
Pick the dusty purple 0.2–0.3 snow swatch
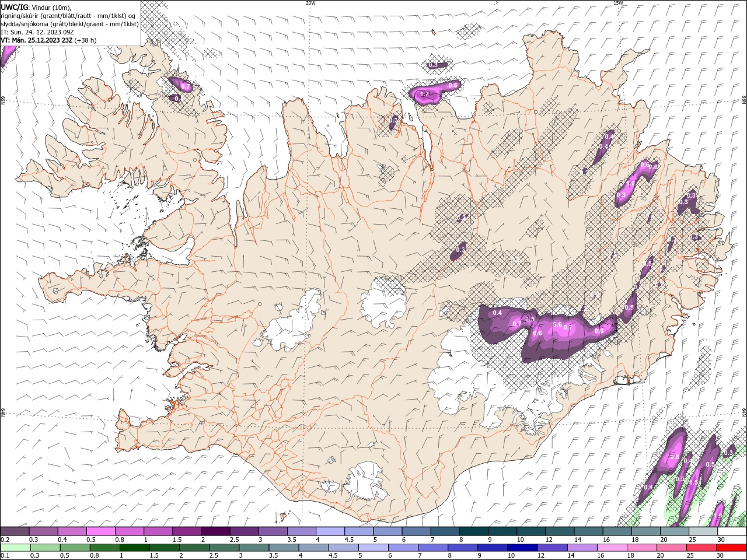pyautogui.click(x=15, y=531)
